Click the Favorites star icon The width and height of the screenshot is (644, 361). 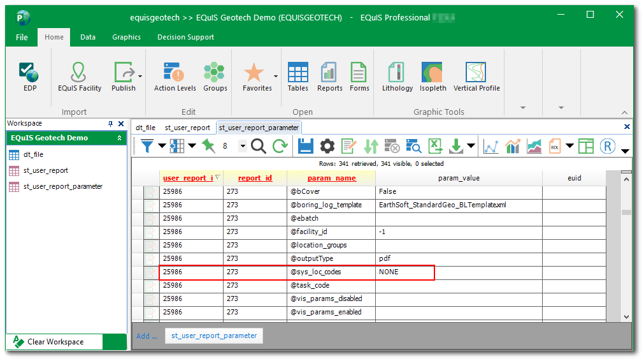pyautogui.click(x=254, y=72)
